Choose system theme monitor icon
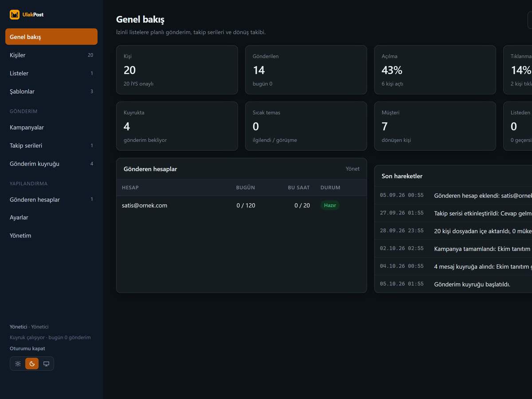The image size is (532, 399). (x=46, y=364)
